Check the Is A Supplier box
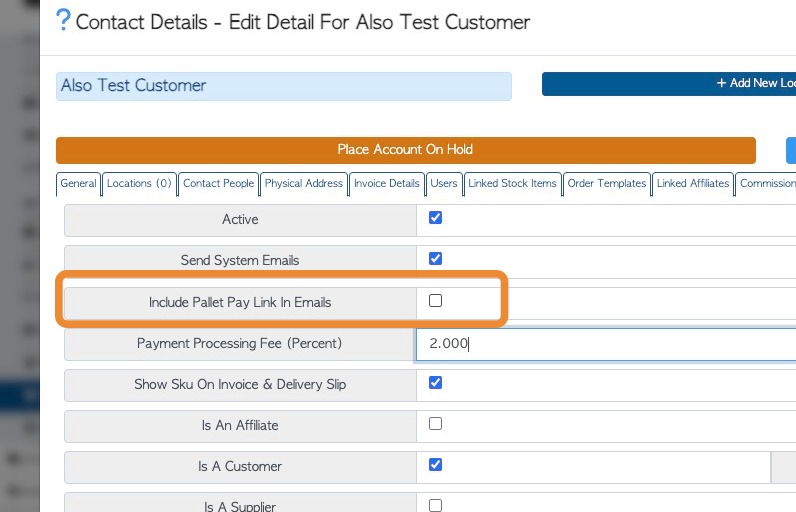 point(435,505)
